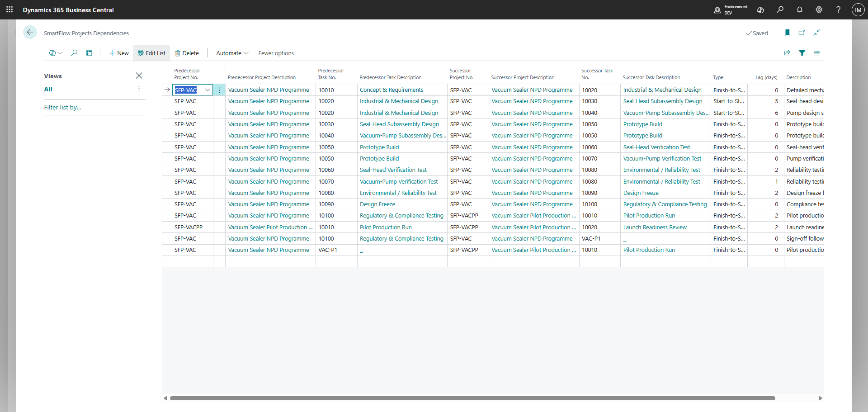Image resolution: width=868 pixels, height=412 pixels.
Task: Click the back arrow button
Action: (x=30, y=33)
